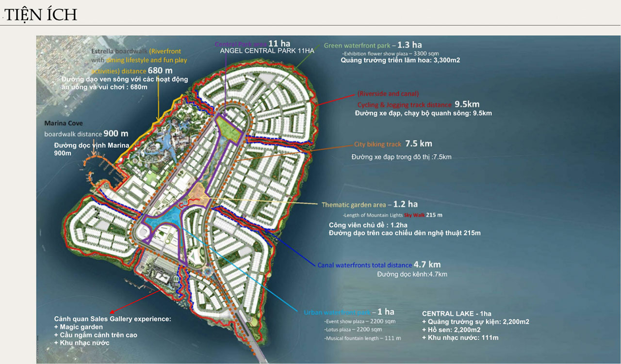Click "Đường dạo trên cao chiếu đèn nghệ thuật 215m"

click(x=405, y=233)
